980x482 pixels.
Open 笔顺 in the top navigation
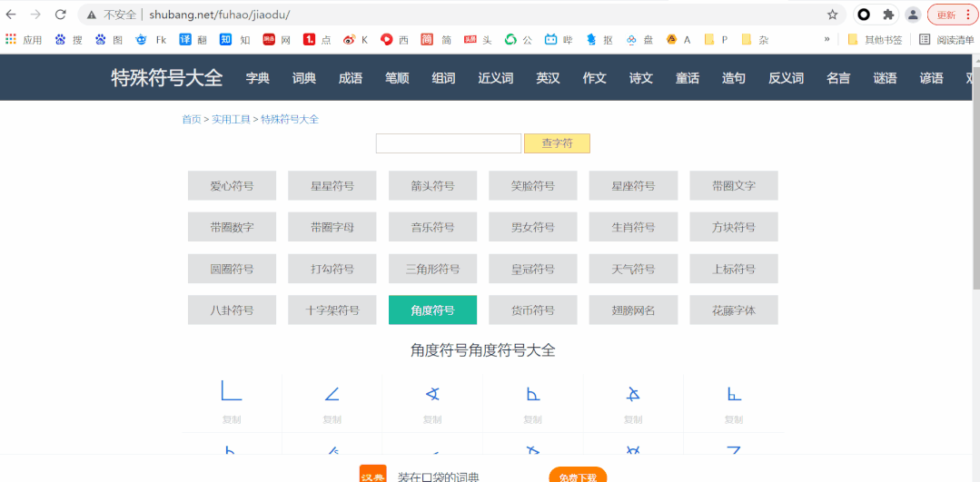coord(397,78)
